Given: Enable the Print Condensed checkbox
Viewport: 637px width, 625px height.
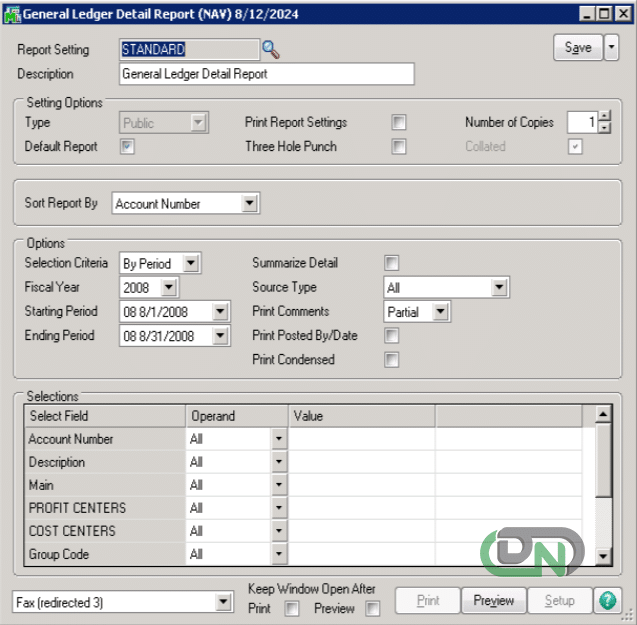Looking at the screenshot, I should (391, 360).
